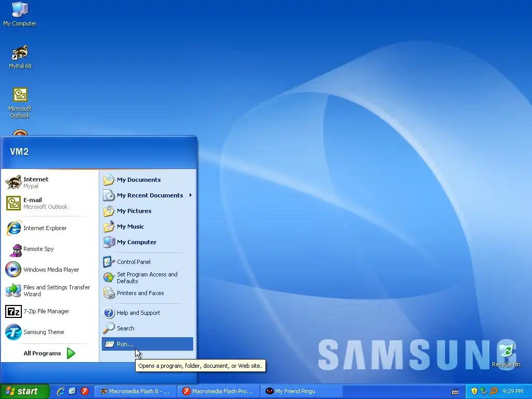Screen dimensions: 532x399
Task: Open My Music folder
Action: click(148, 227)
